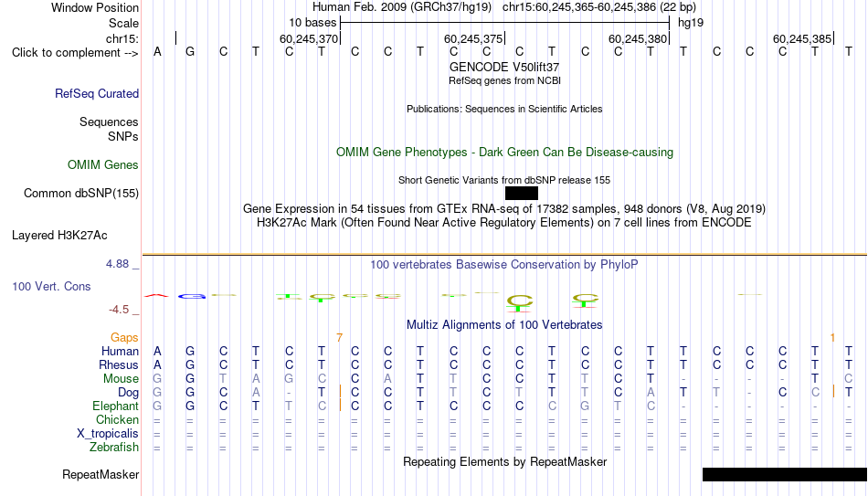Click the orange gap count 7
This screenshot has width=868, height=496.
pyautogui.click(x=339, y=338)
